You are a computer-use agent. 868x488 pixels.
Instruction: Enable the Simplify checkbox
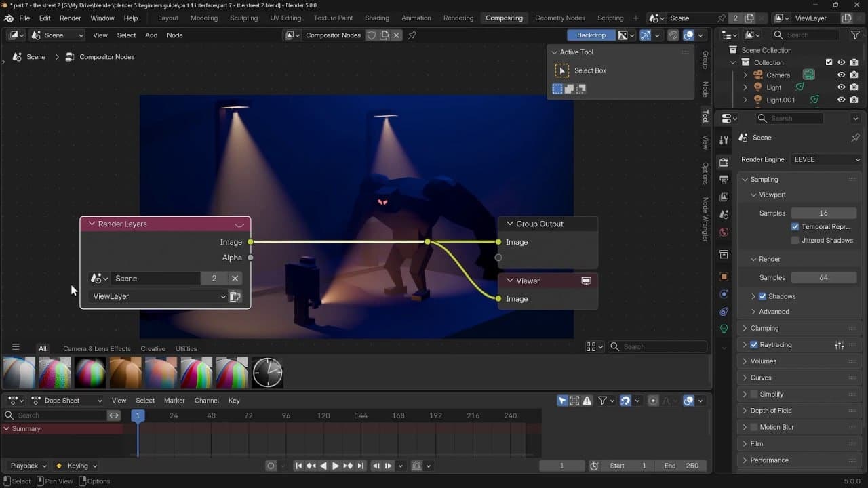pos(754,394)
